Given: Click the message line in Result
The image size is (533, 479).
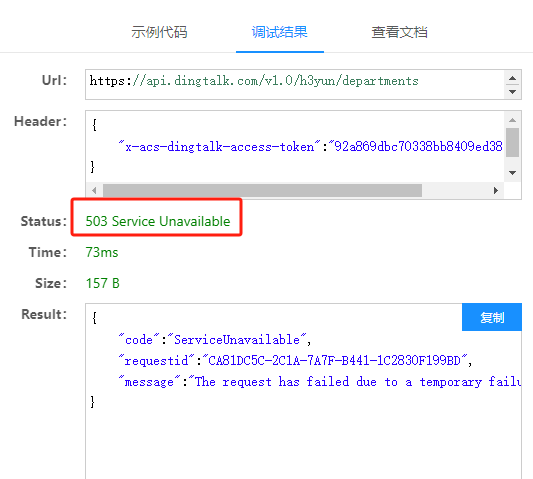Looking at the screenshot, I should tap(320, 382).
